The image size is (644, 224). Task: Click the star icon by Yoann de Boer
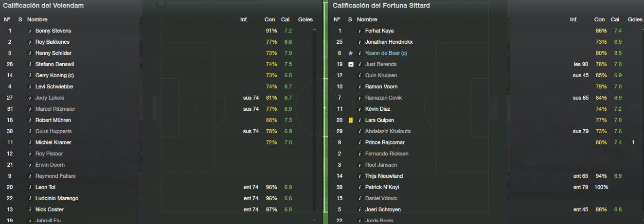click(x=351, y=53)
